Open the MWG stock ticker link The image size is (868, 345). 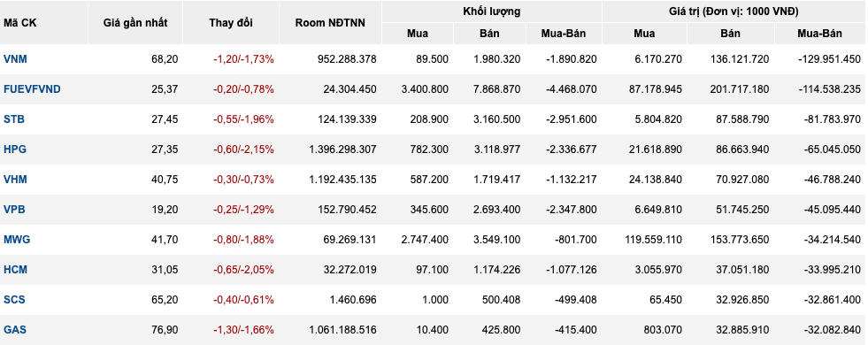pyautogui.click(x=17, y=239)
